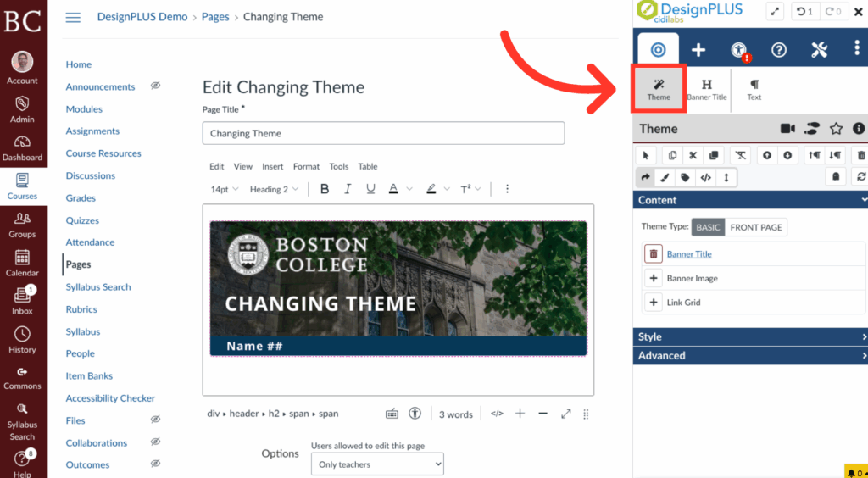
Task: Toggle the Canvas hamburger navigation menu
Action: (73, 17)
